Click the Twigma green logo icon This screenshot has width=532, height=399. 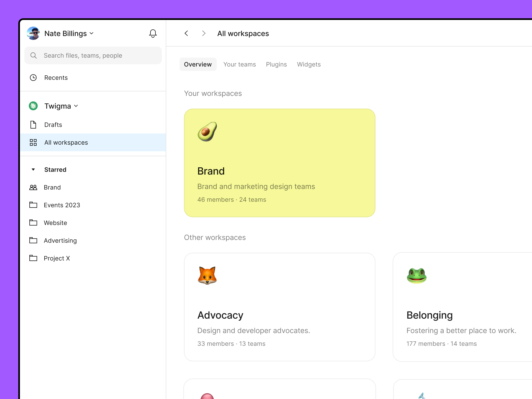33,106
